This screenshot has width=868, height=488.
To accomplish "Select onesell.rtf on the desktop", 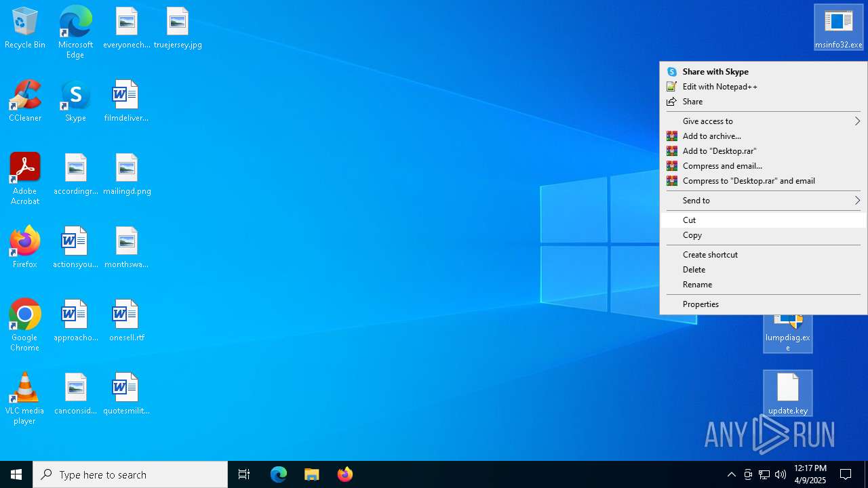I will 127,321.
